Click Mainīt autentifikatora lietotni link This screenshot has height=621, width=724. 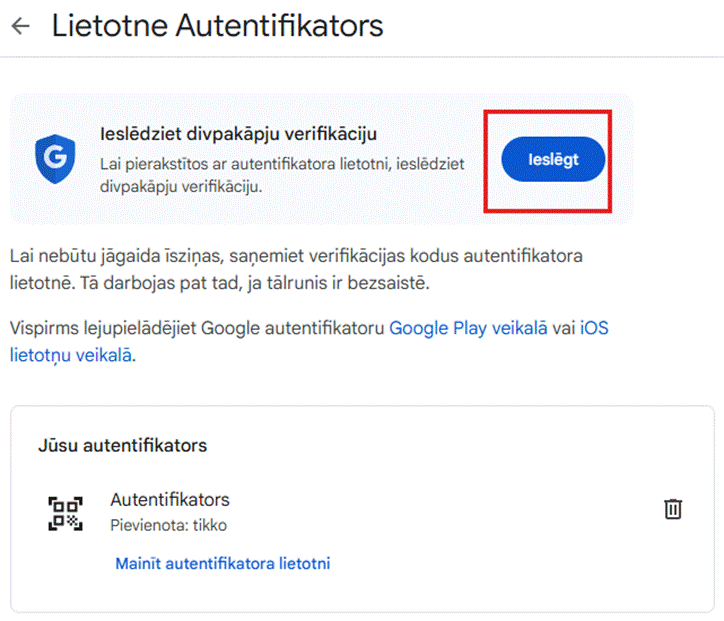pos(223,563)
